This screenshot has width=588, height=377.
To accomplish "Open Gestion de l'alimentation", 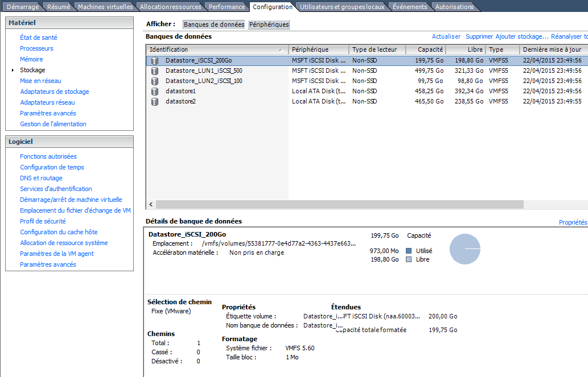I will coord(53,124).
